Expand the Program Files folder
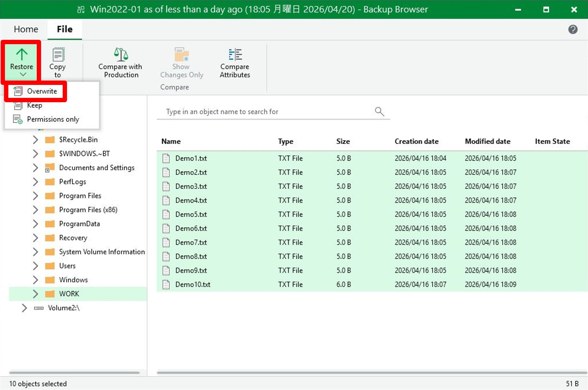This screenshot has height=390, width=588. pyautogui.click(x=36, y=195)
